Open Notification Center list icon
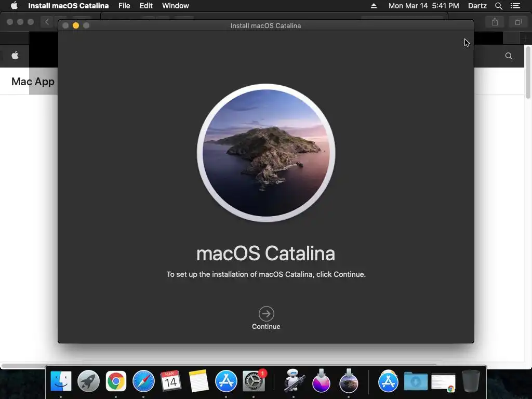Viewport: 532px width, 399px height. click(515, 6)
